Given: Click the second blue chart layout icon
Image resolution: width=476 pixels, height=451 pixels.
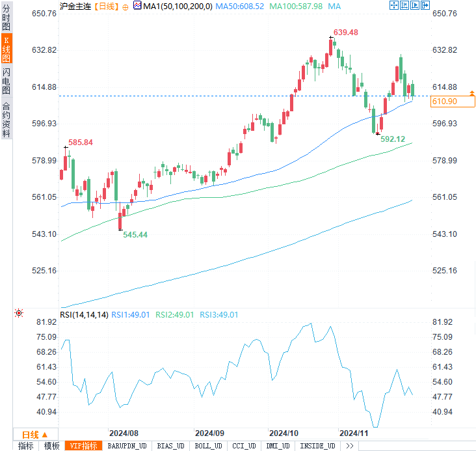Looking at the screenshot, I should coord(404,5).
